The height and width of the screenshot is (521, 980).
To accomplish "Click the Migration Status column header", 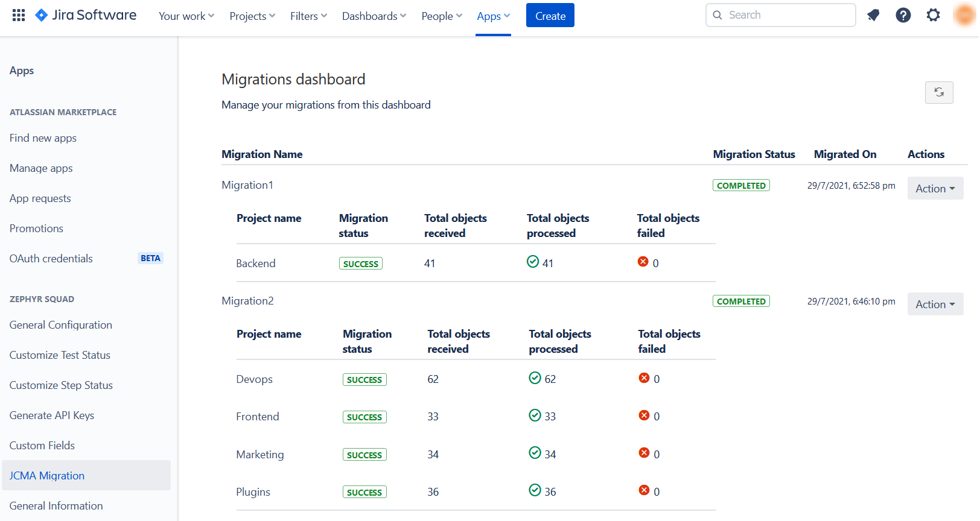I will pyautogui.click(x=754, y=154).
